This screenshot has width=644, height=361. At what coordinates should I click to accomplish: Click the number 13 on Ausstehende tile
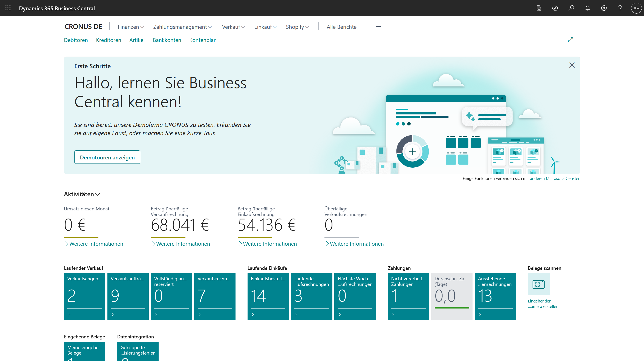point(485,296)
